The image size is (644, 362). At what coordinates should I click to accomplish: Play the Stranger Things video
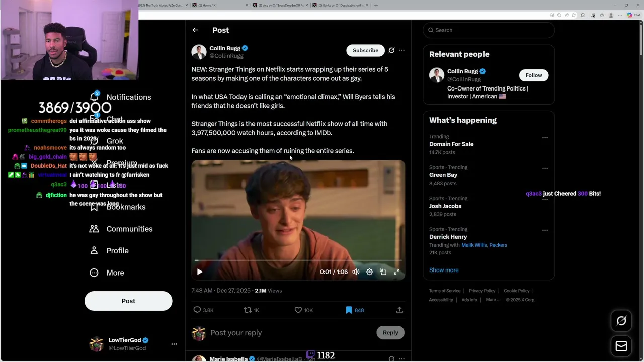(200, 271)
